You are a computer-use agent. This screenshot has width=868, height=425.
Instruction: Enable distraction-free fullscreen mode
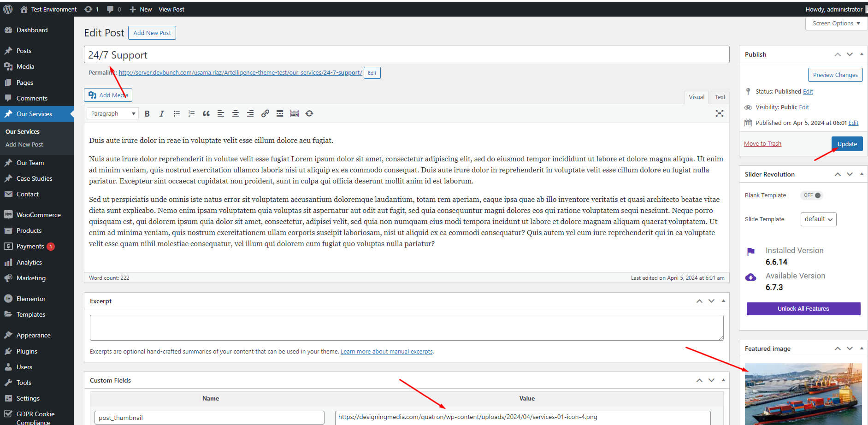pos(720,113)
